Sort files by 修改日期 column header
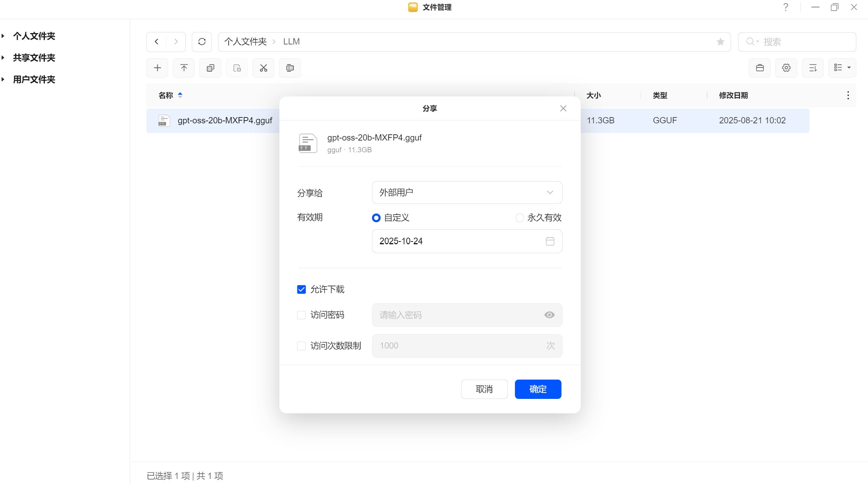Screen dimensions: 868x485 point(733,95)
